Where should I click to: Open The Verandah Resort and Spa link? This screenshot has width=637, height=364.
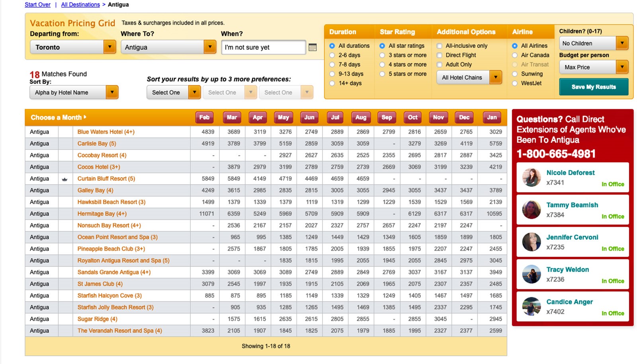click(120, 331)
